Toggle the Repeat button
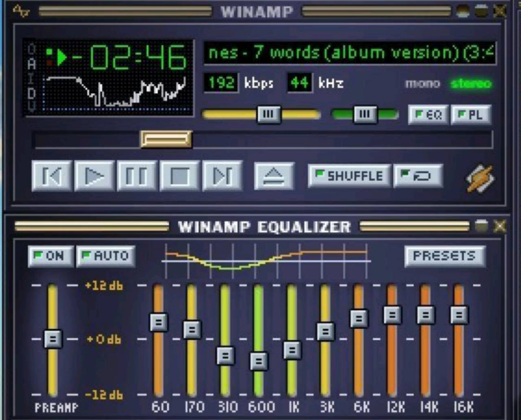Viewport: 521px width, 420px height. click(418, 176)
